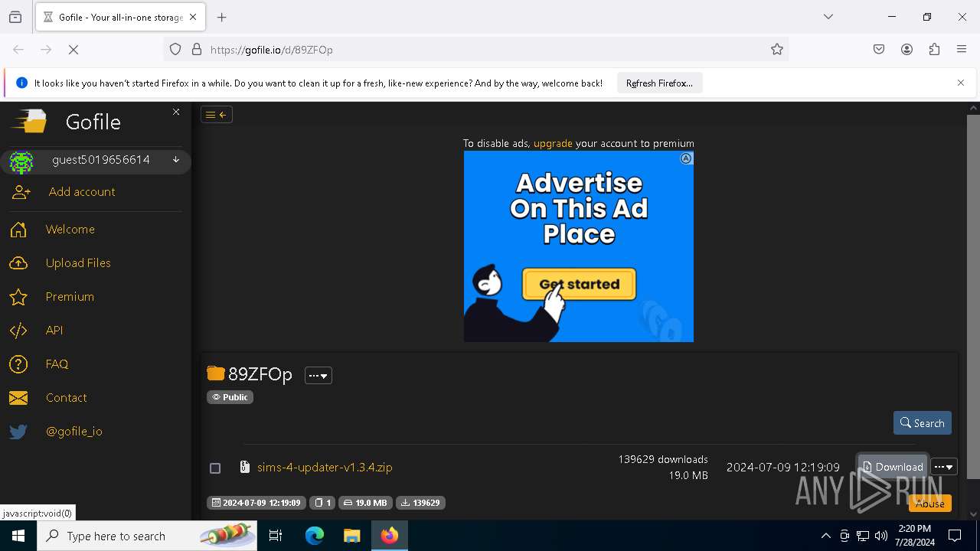Check the sims-4-updater-v1.3.4.zip checkbox
Image resolution: width=980 pixels, height=551 pixels.
(215, 468)
